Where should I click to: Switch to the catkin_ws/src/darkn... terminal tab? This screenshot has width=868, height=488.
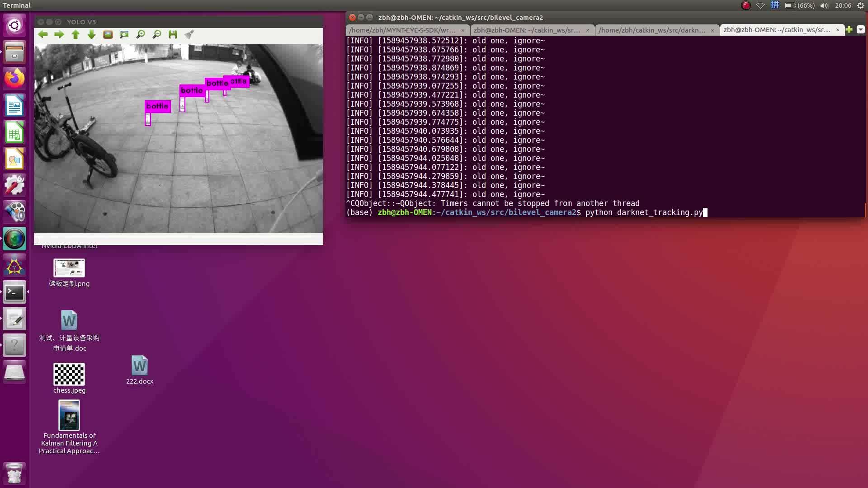click(x=651, y=30)
